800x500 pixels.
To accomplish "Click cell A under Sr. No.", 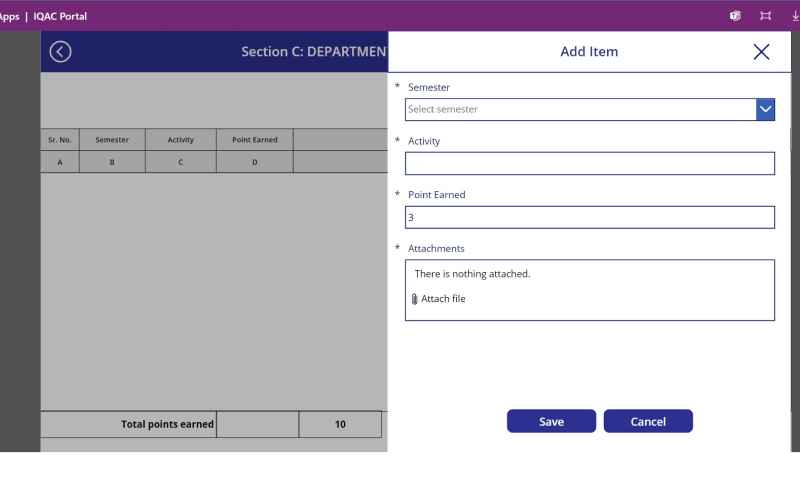I will pyautogui.click(x=60, y=162).
